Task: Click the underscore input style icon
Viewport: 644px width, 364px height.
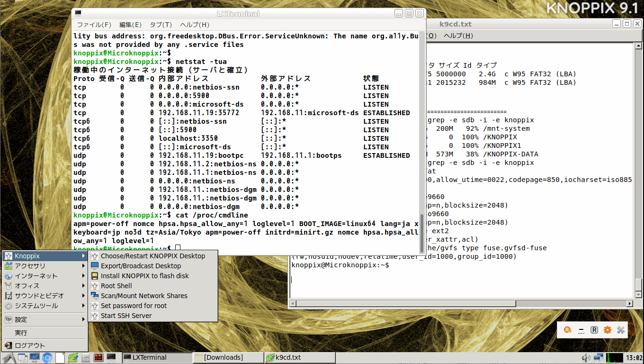Action: coord(581,330)
